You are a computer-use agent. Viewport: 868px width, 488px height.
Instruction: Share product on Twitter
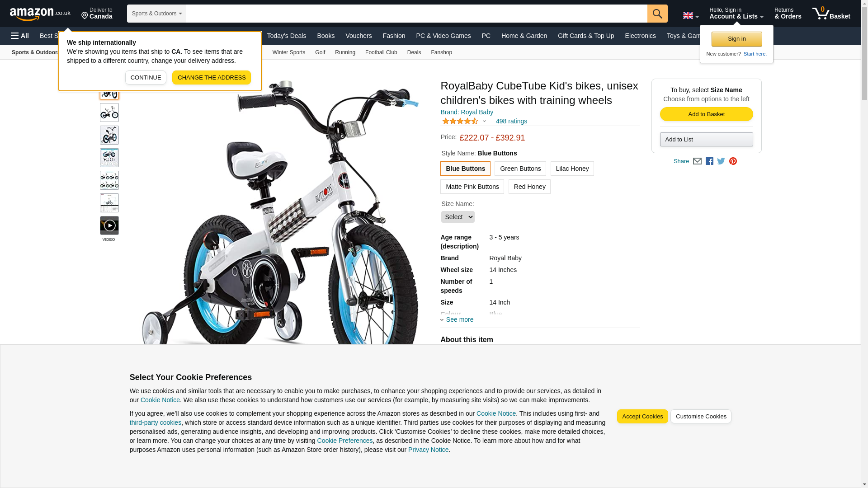[721, 161]
